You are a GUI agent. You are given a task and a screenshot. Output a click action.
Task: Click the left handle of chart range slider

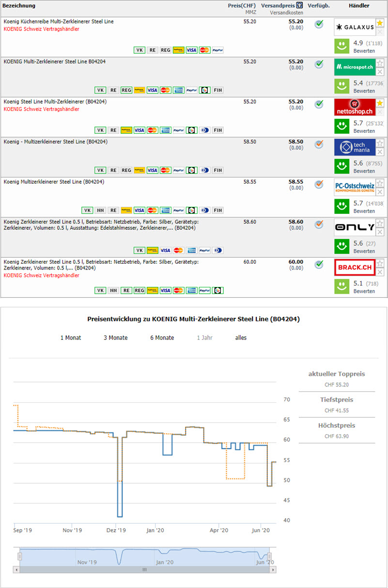20,556
